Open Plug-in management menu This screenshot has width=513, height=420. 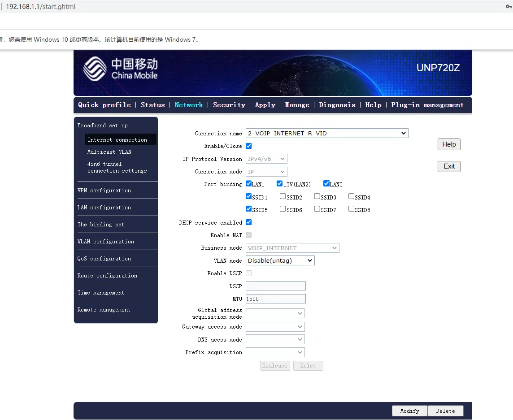[427, 105]
